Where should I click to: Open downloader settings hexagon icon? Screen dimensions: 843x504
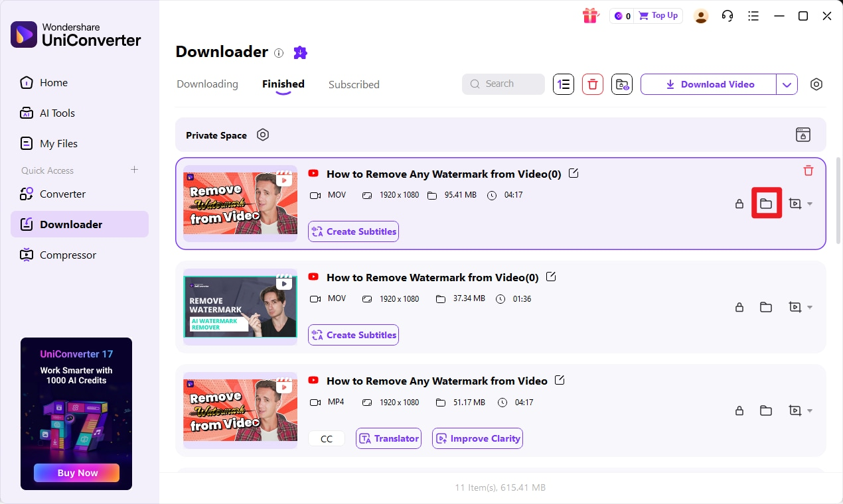click(816, 84)
